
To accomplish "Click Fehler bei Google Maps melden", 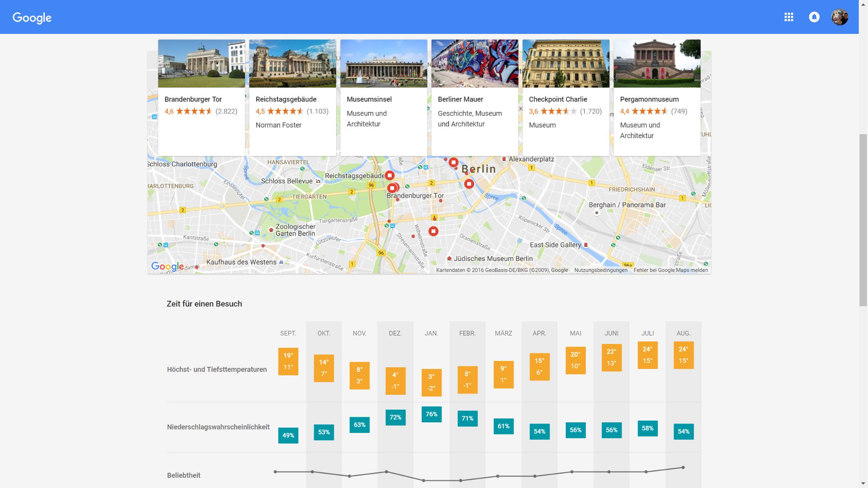I will point(670,270).
